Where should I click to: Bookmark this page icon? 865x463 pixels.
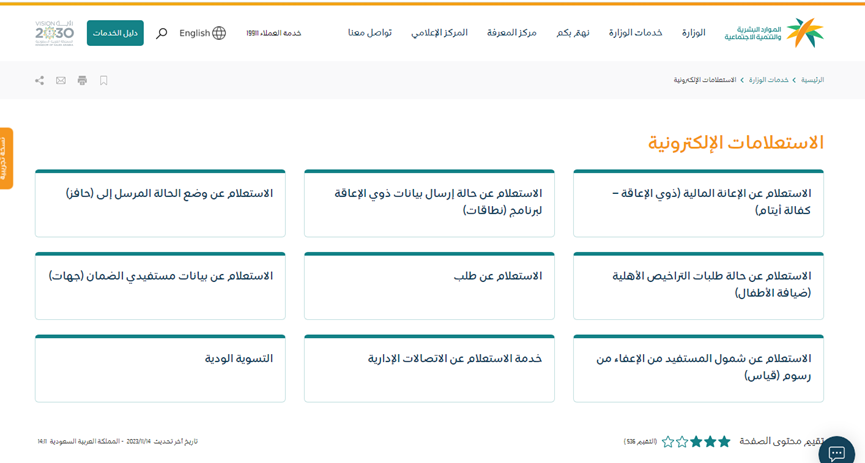[103, 81]
